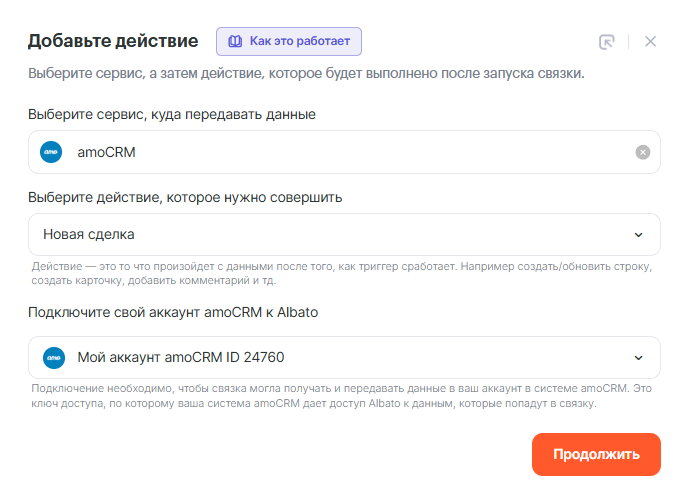Open the Мой аккаунт amoCRM ID 24760 dropdown
Image resolution: width=684 pixels, height=497 pixels.
click(x=330, y=358)
